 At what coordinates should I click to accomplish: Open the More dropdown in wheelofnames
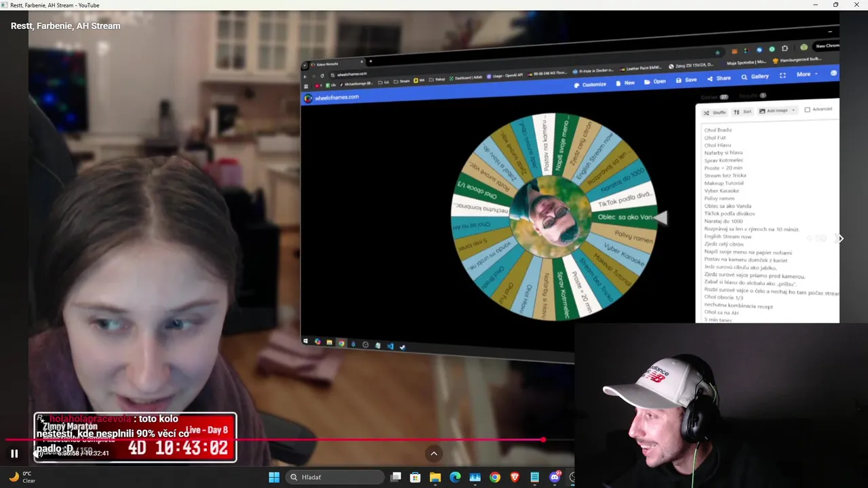(x=806, y=74)
